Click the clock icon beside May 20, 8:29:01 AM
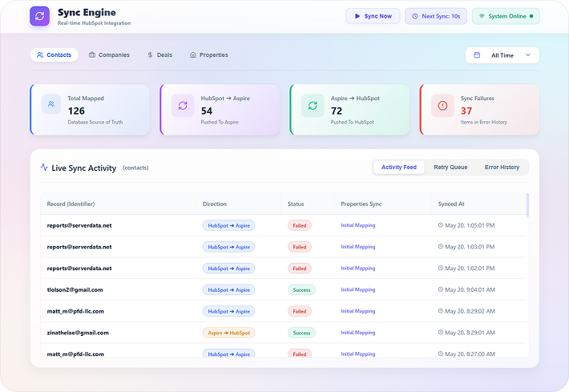The image size is (569, 392). 441,332
